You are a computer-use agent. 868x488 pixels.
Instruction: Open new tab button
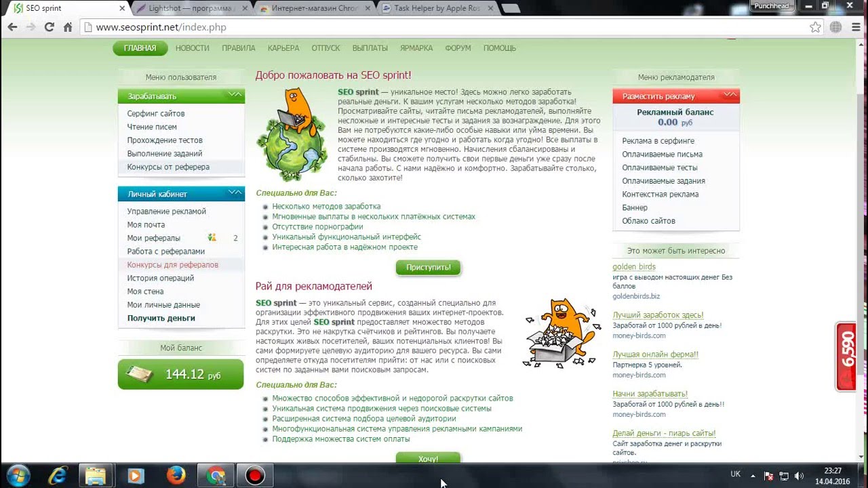click(512, 8)
